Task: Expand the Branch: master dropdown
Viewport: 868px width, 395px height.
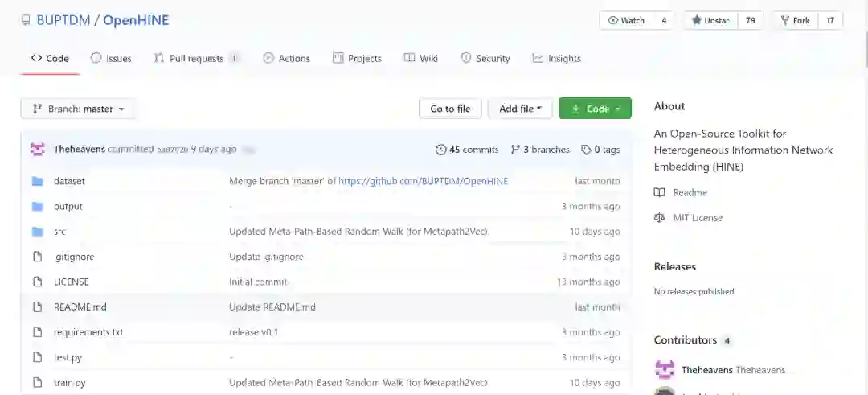Action: 78,109
